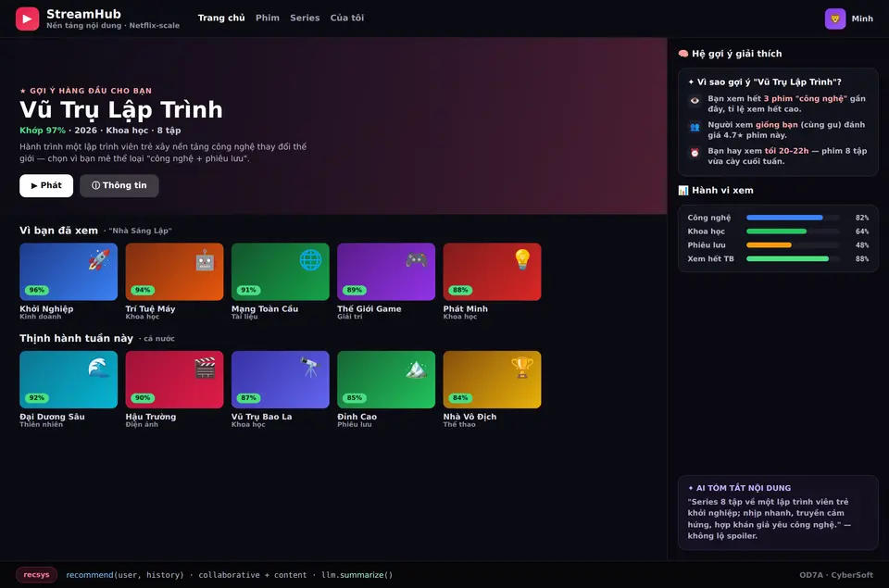Viewport: 889px width, 588px height.
Task: Click the Thịnh hành tuần này section heading
Action: coord(76,338)
